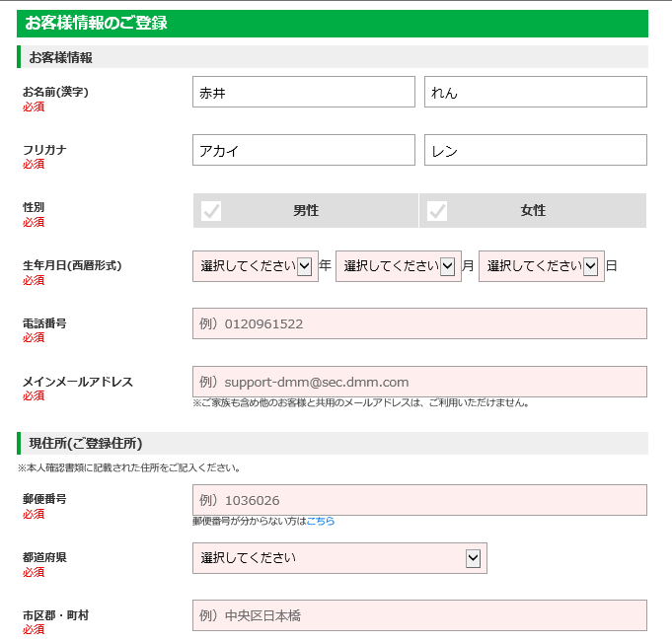672x642 pixels.
Task: Click the 都道府県 label
Action: point(44,557)
